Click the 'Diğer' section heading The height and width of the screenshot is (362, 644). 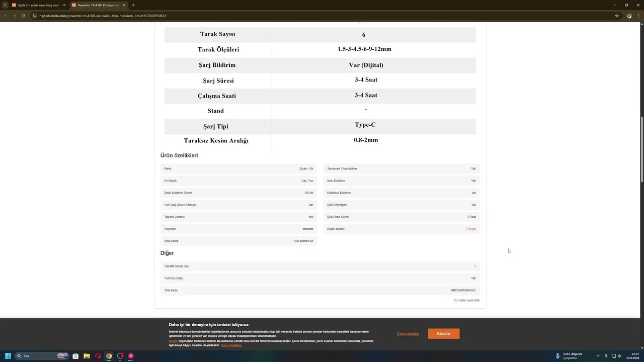pos(167,253)
